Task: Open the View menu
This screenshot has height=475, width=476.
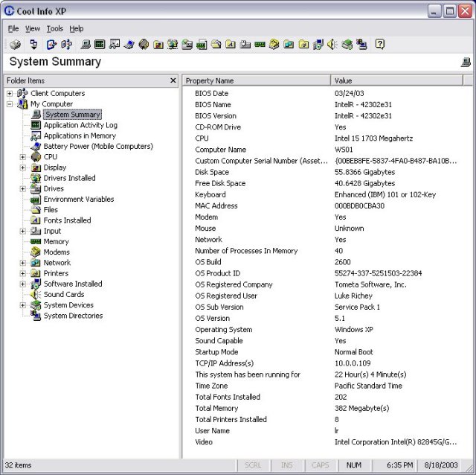Action: pyautogui.click(x=33, y=28)
